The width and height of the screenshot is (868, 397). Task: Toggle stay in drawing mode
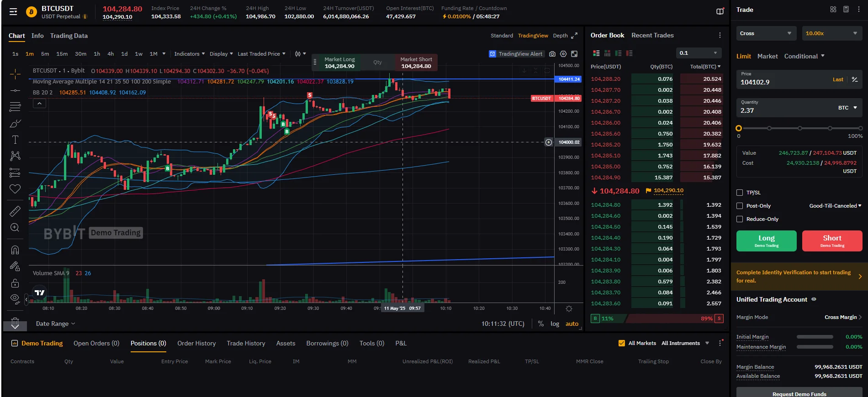(x=15, y=266)
